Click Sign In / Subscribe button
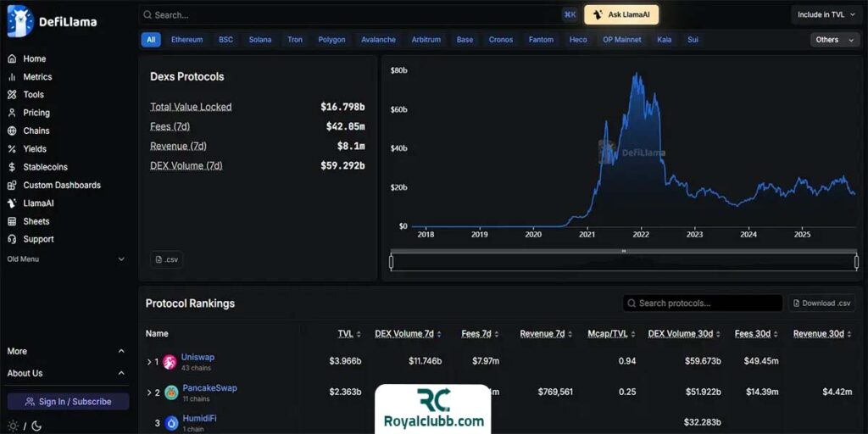 pyautogui.click(x=68, y=401)
